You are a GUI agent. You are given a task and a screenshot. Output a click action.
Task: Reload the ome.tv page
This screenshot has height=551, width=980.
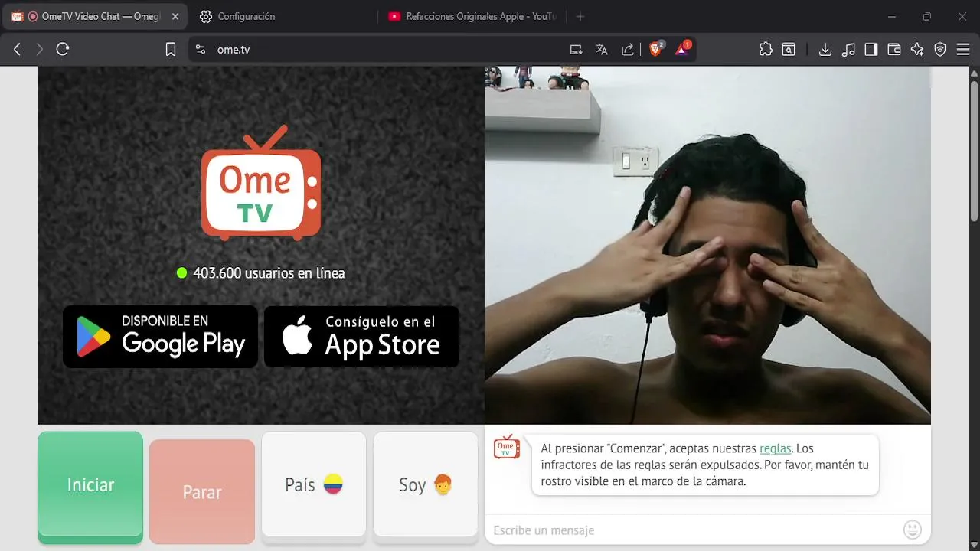[x=63, y=50]
